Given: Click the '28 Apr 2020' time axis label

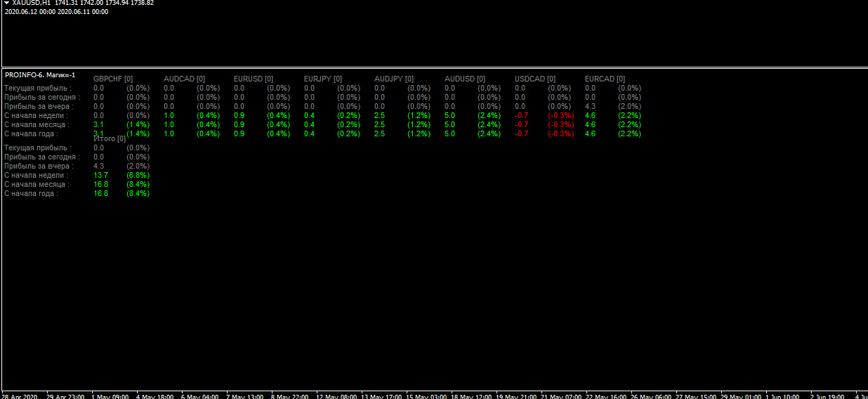Looking at the screenshot, I should 19,395.
